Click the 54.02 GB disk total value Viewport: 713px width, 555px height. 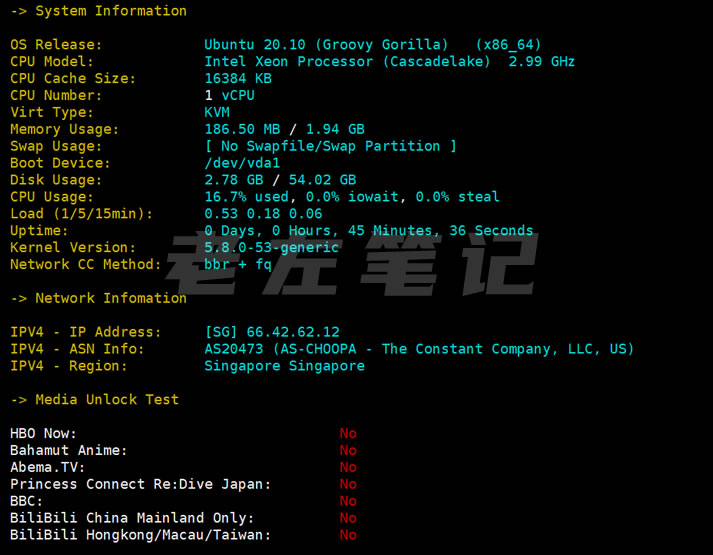coord(322,180)
